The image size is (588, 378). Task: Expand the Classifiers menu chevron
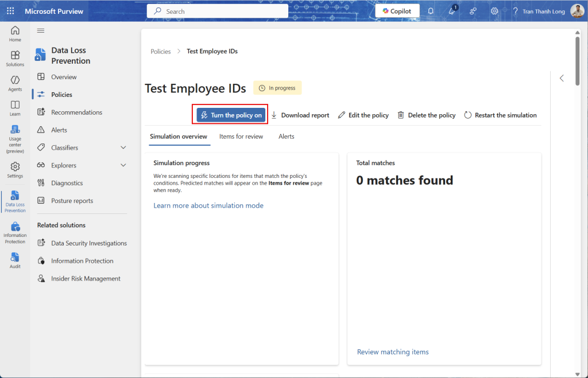point(123,148)
